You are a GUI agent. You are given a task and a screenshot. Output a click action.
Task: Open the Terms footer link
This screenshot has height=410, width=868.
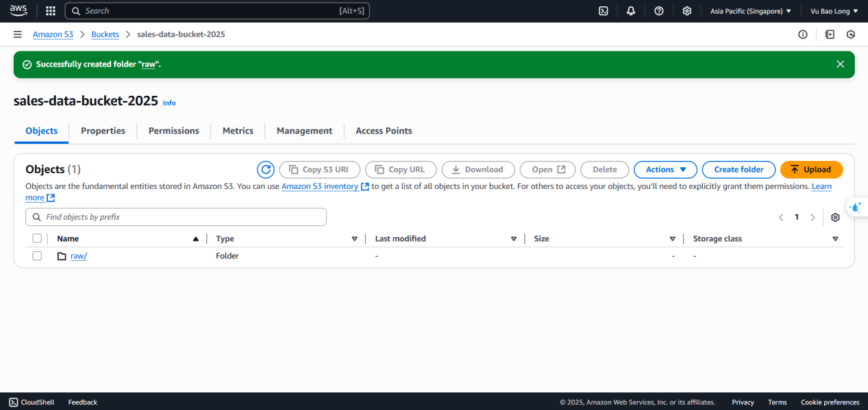777,402
